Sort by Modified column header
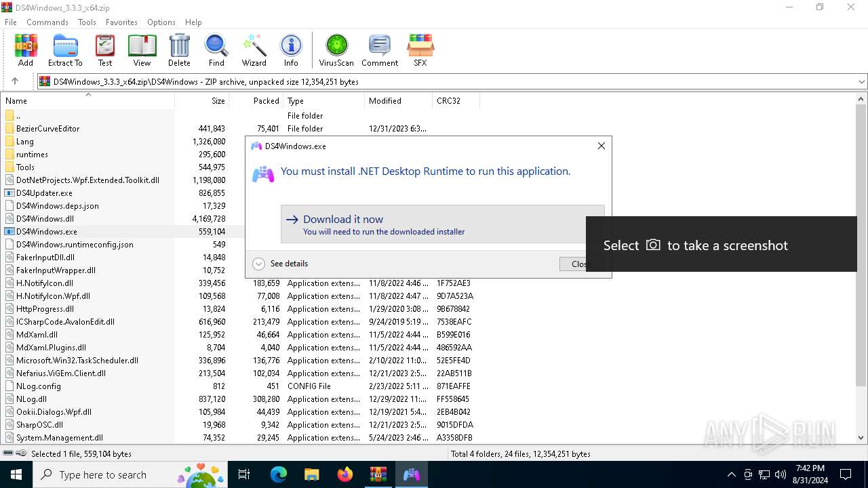The height and width of the screenshot is (488, 868). pyautogui.click(x=399, y=100)
